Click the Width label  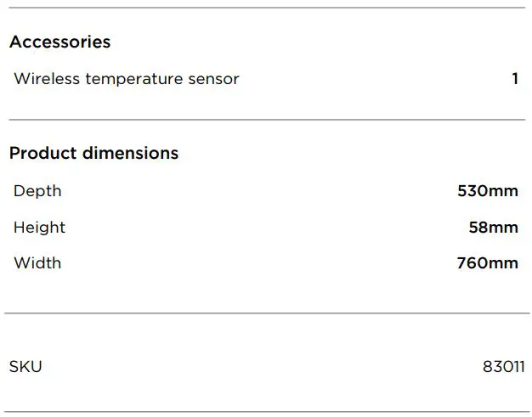coord(37,263)
